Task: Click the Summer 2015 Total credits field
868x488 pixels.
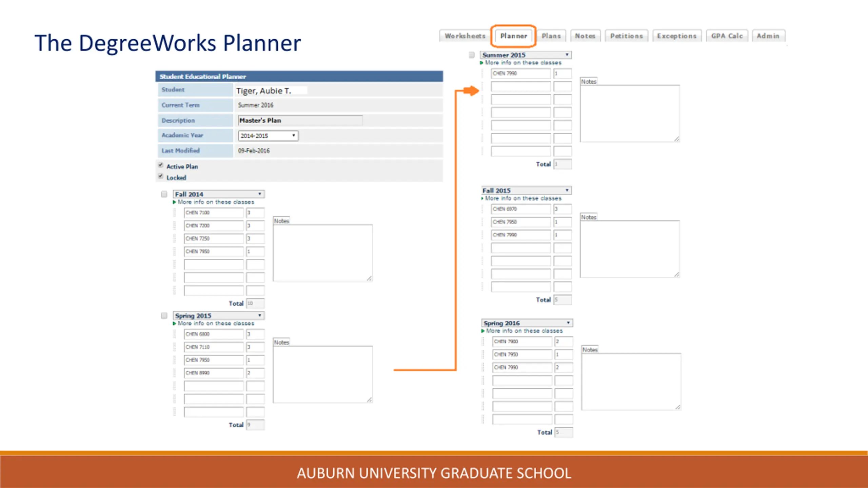Action: point(563,164)
